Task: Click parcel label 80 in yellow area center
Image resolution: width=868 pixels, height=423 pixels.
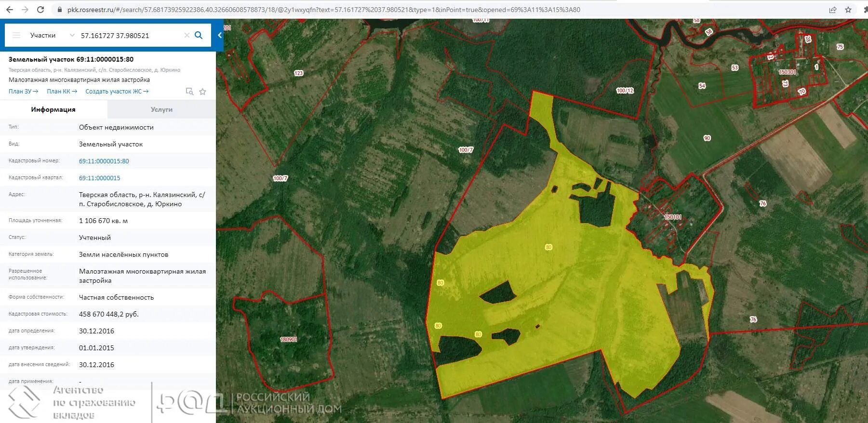Action: (548, 247)
